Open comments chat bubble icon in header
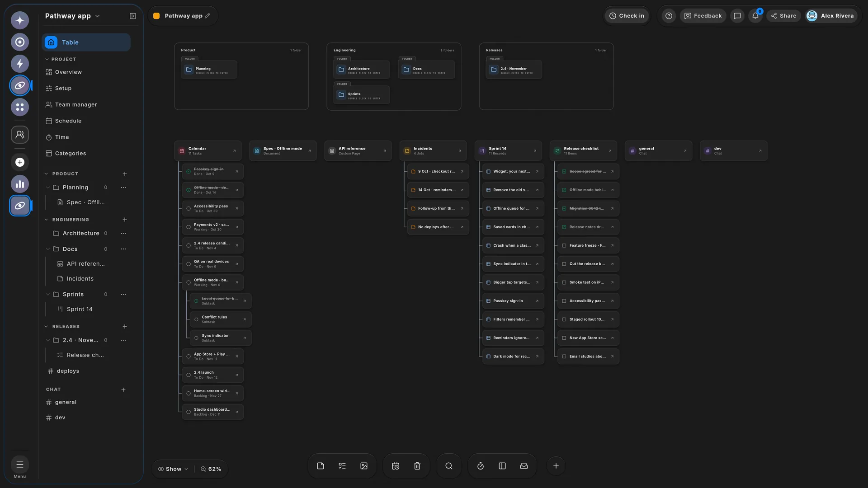868x488 pixels. point(737,16)
